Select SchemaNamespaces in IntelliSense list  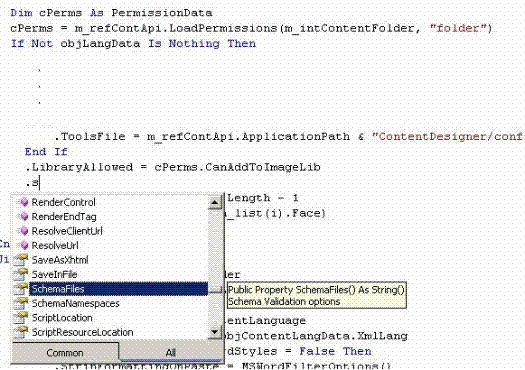coord(76,303)
